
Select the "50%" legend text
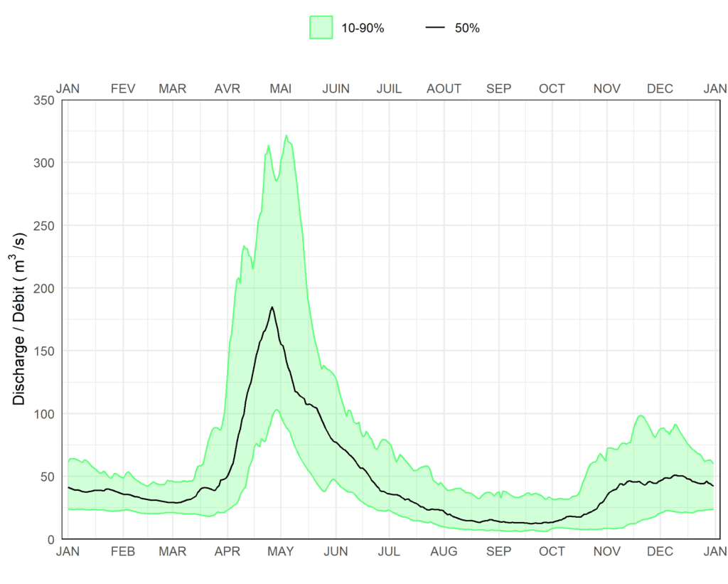click(467, 28)
